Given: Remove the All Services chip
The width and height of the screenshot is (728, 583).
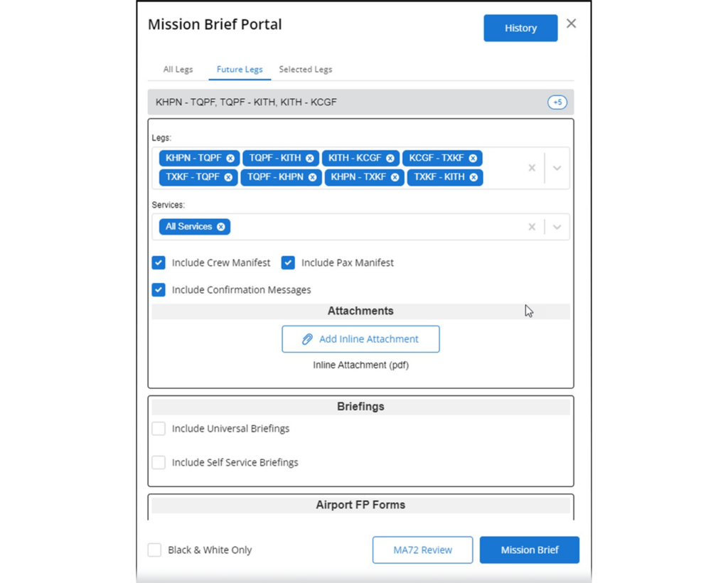Looking at the screenshot, I should [221, 227].
